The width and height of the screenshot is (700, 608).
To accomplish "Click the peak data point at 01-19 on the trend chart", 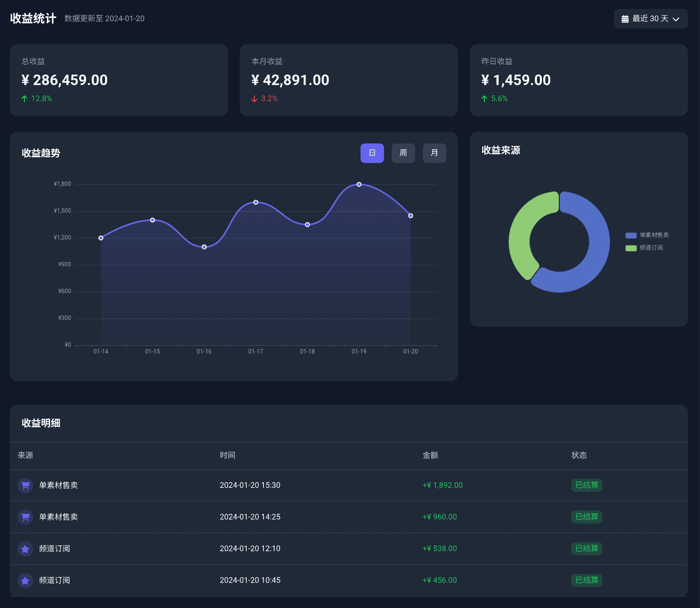I will coord(359,184).
